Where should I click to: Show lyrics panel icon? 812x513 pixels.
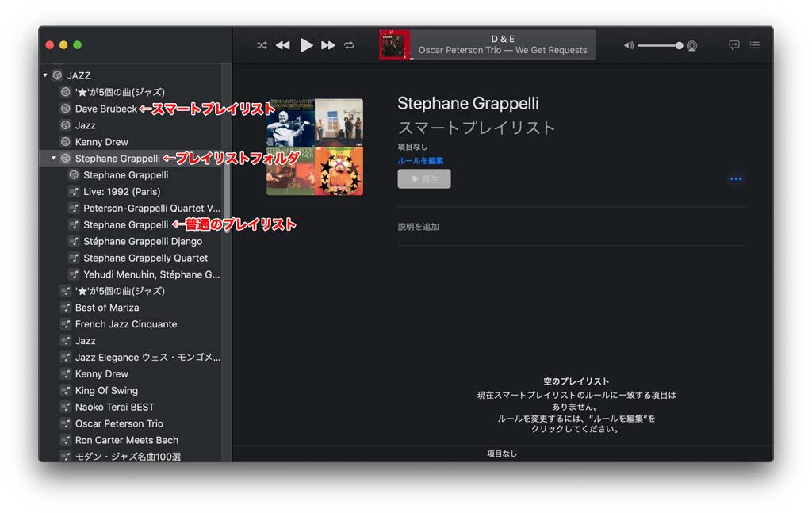click(733, 45)
